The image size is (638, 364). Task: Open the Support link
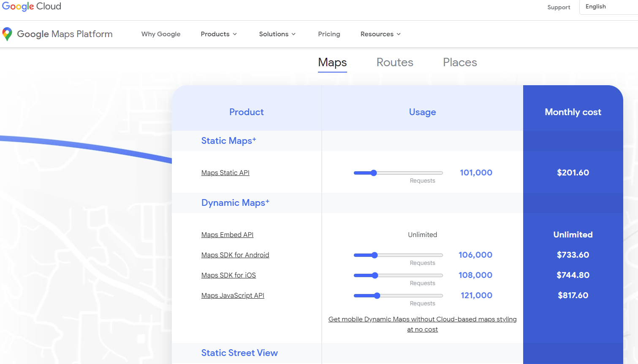(x=559, y=7)
